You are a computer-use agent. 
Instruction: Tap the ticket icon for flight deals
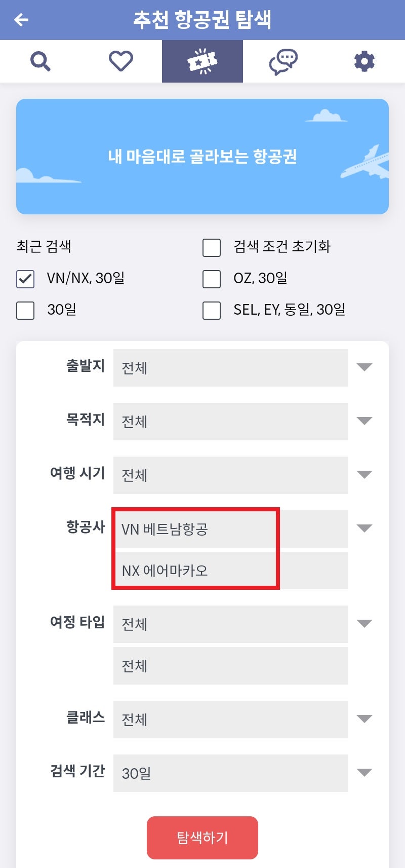pos(202,61)
